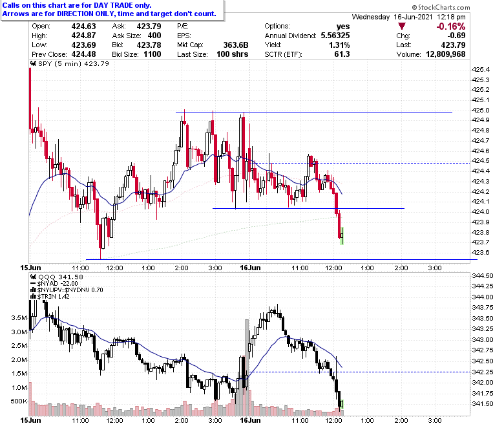Click the $TRIN 1.42 legend entry
The width and height of the screenshot is (504, 426).
50,297
